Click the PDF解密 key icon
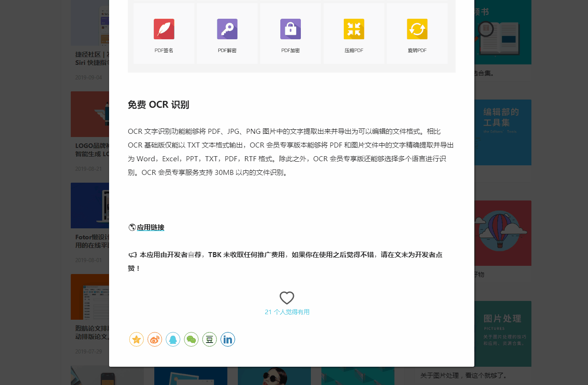This screenshot has width=588, height=385. (227, 29)
